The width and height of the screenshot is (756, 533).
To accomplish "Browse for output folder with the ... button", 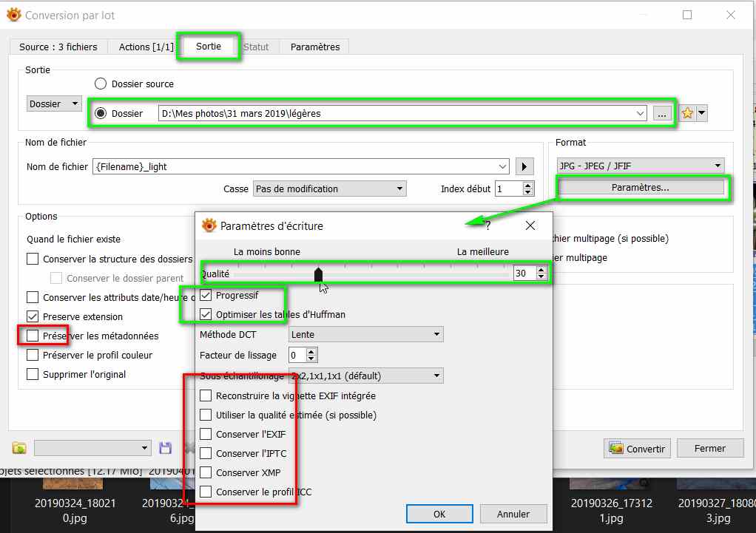I will click(x=661, y=114).
